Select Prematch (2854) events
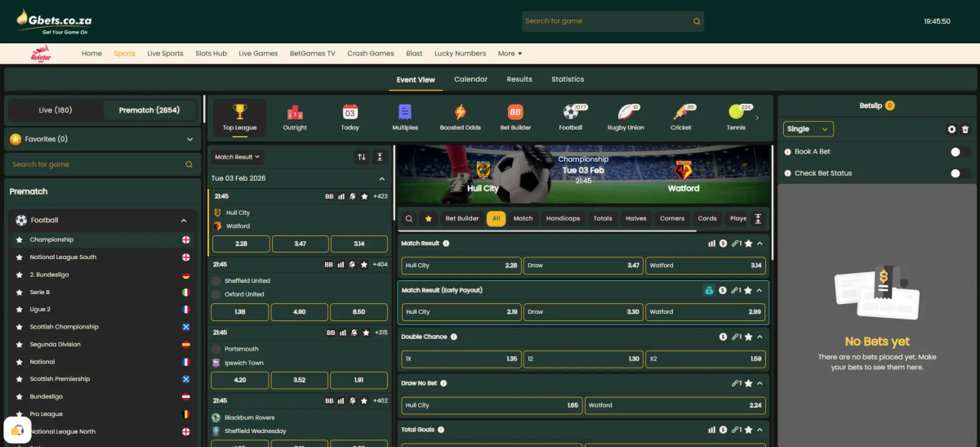980x447 pixels. [149, 110]
